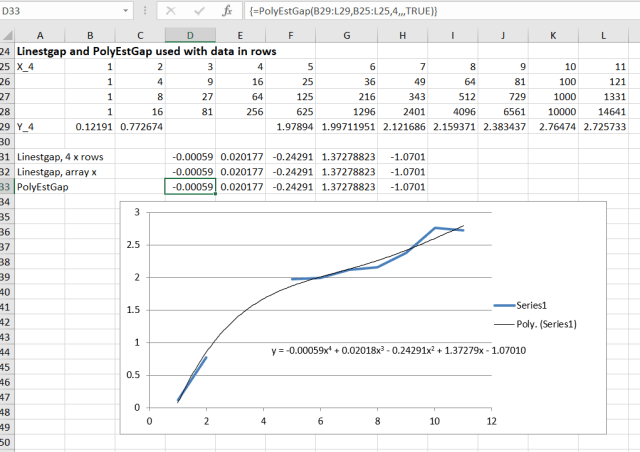Click the three-dot handle beside Name Box
This screenshot has height=452, width=640.
coord(143,10)
